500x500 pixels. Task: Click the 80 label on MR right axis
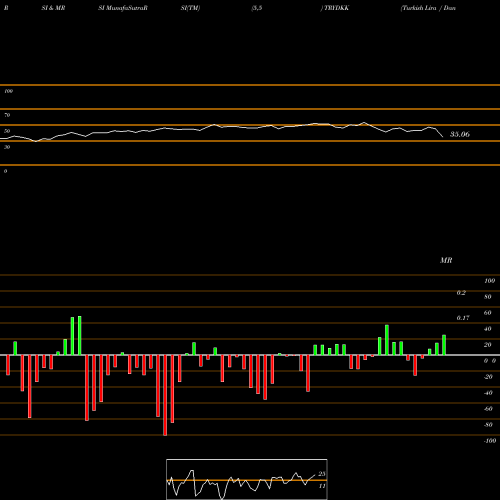(488, 297)
